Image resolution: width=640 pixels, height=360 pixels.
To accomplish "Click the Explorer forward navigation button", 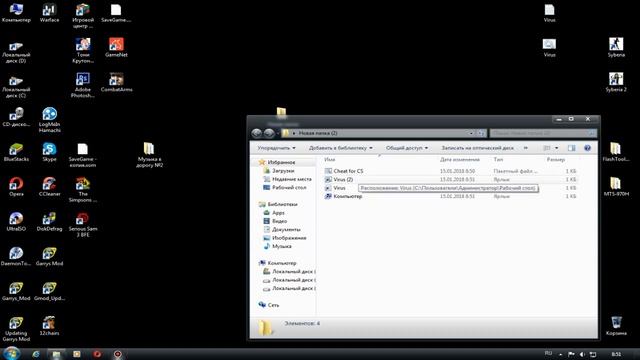I will (x=269, y=133).
